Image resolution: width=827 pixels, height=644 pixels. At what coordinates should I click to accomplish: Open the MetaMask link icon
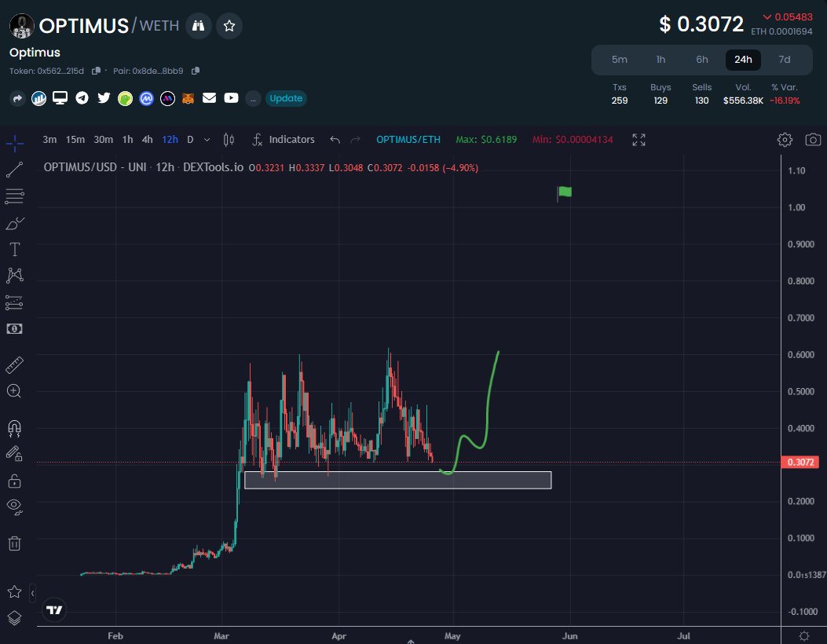click(188, 98)
